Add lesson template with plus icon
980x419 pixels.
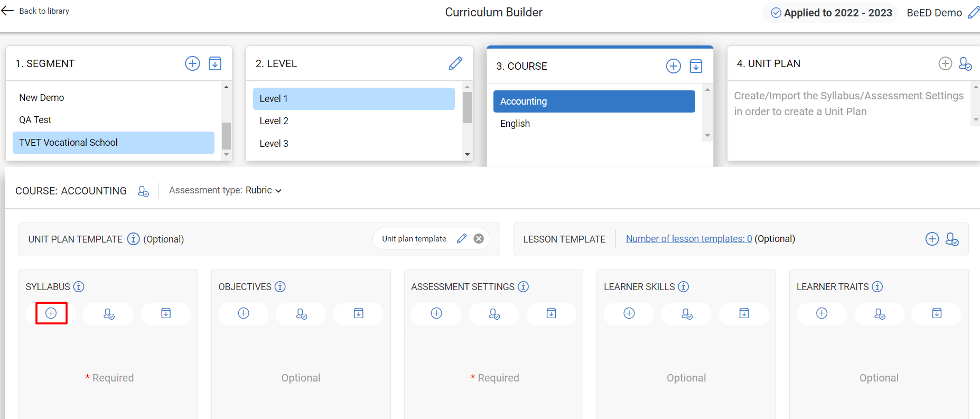pos(932,239)
